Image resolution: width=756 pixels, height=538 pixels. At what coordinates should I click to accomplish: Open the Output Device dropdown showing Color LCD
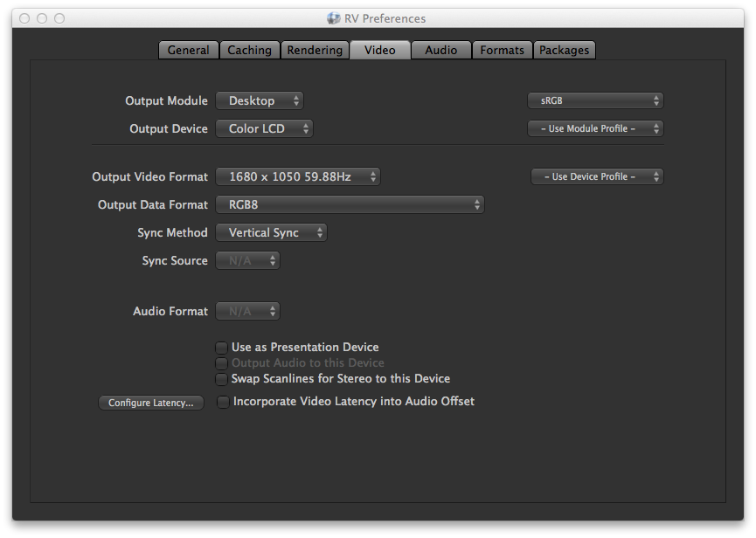coord(264,128)
